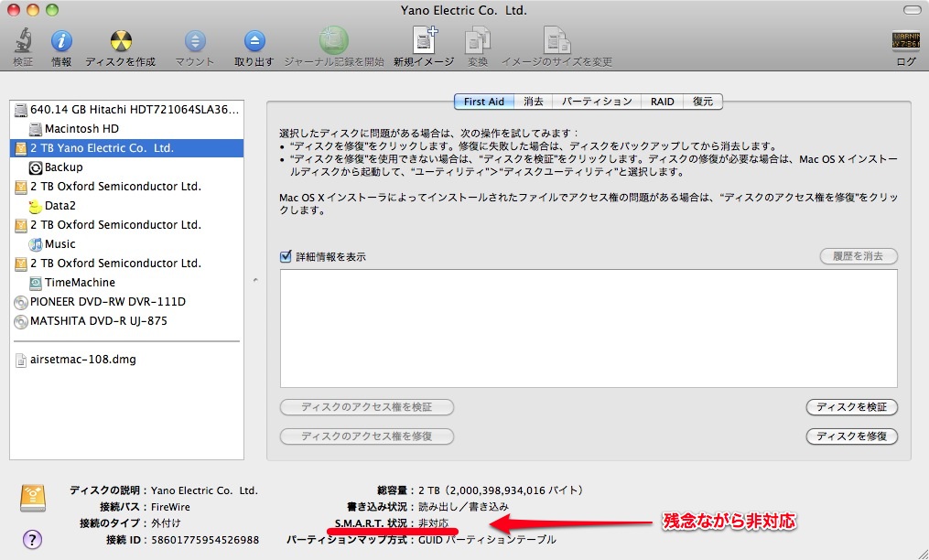Screen dimensions: 929x560
Task: Select the Macintosh HD volume
Action: click(127, 129)
